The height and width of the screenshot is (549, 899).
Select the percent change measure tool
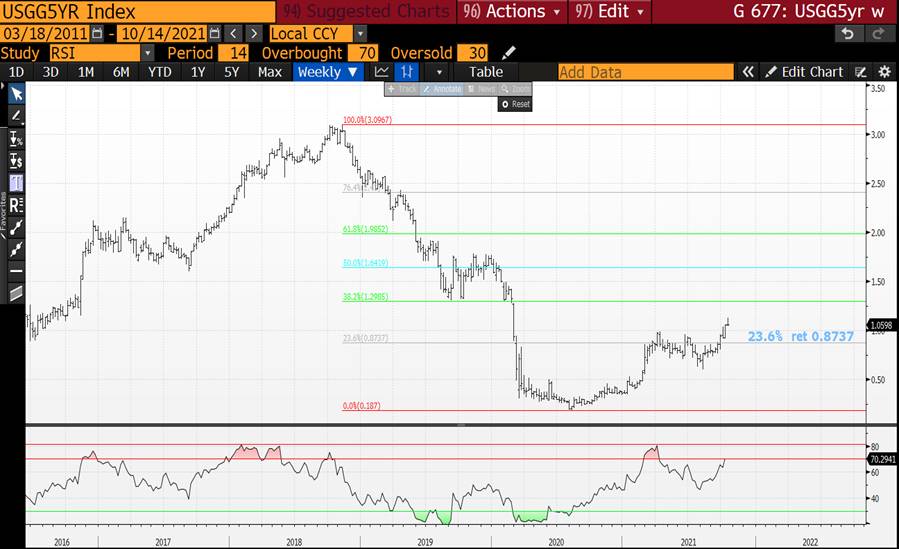pyautogui.click(x=16, y=139)
